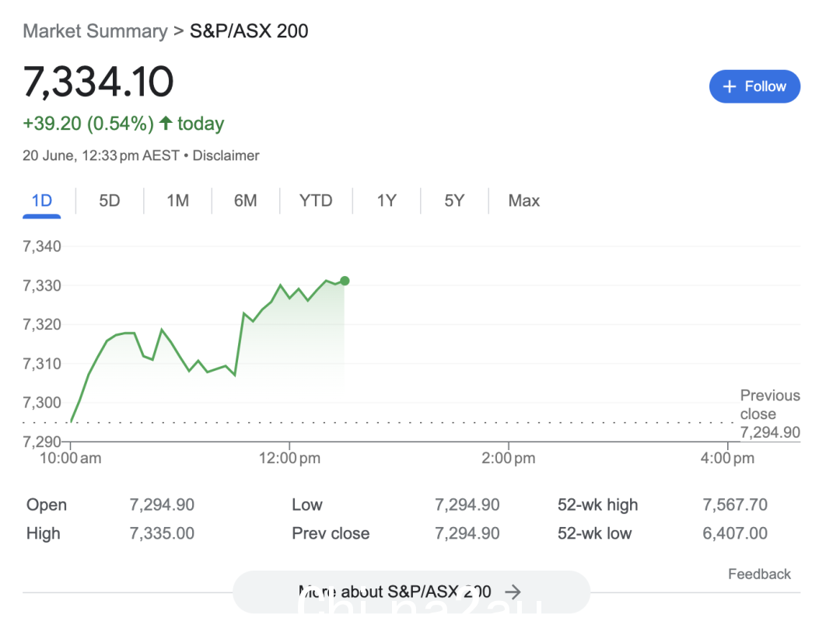Click the 52-wk low value 6,407.00

pos(735,533)
